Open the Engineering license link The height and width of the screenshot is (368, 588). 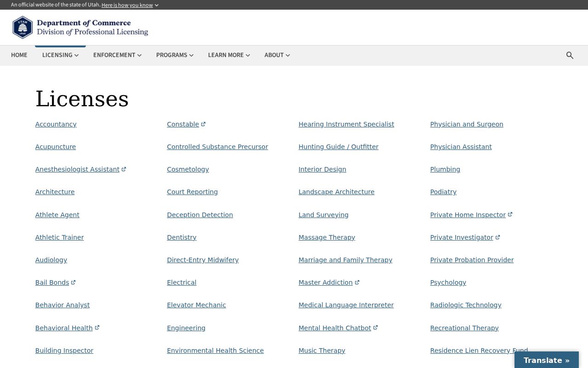(x=186, y=328)
